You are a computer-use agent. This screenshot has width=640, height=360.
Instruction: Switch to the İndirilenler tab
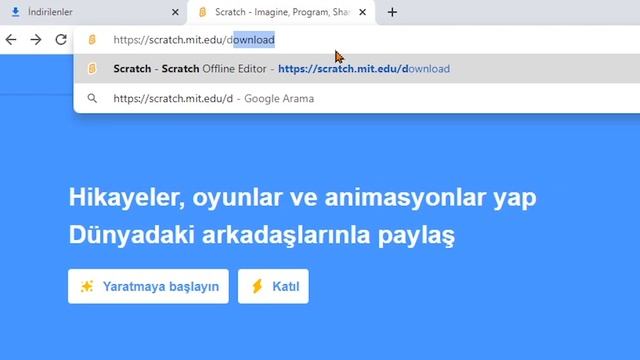93,12
